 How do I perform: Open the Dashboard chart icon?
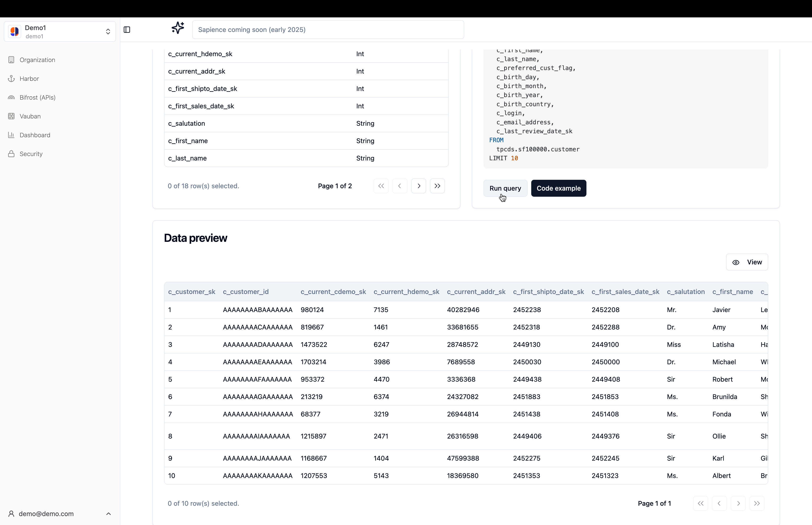[11, 135]
